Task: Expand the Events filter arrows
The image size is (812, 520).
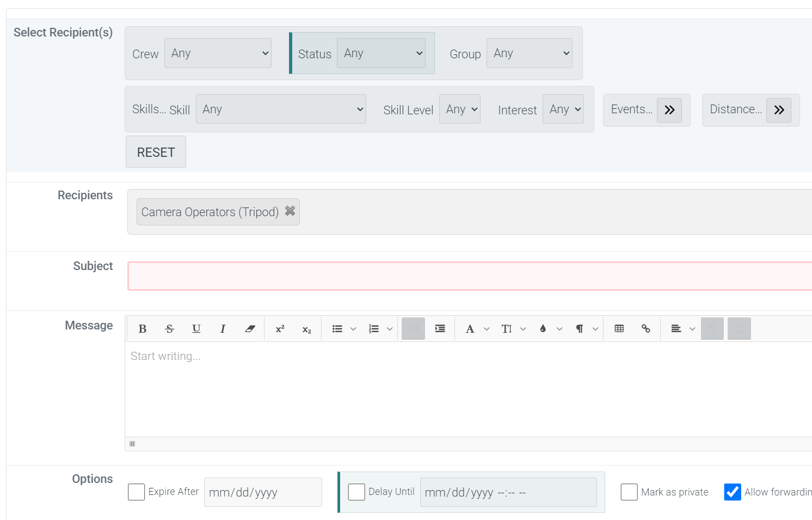Action: (669, 110)
